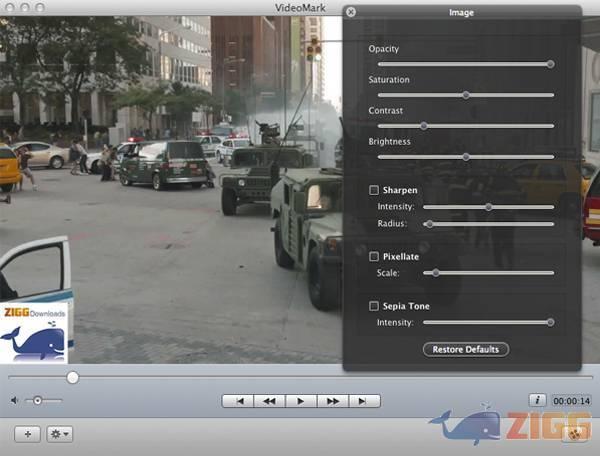Click the Image panel title
The height and width of the screenshot is (456, 600).
click(461, 13)
